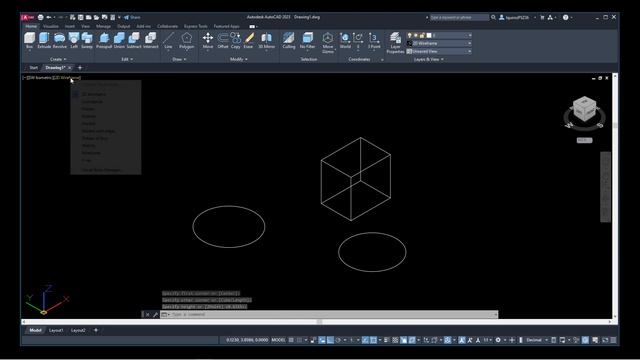640x360 pixels.
Task: Toggle the layer on/off lightbulb icon
Action: (409, 36)
